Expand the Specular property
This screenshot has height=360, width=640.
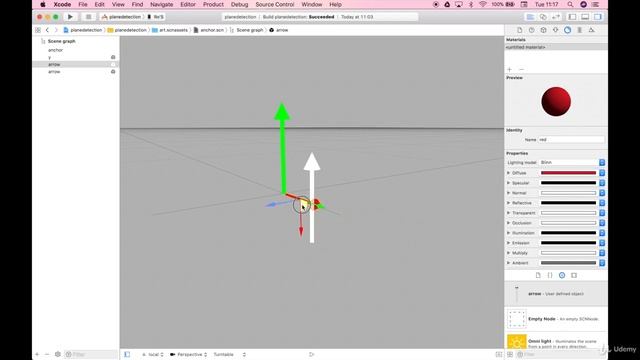point(509,183)
